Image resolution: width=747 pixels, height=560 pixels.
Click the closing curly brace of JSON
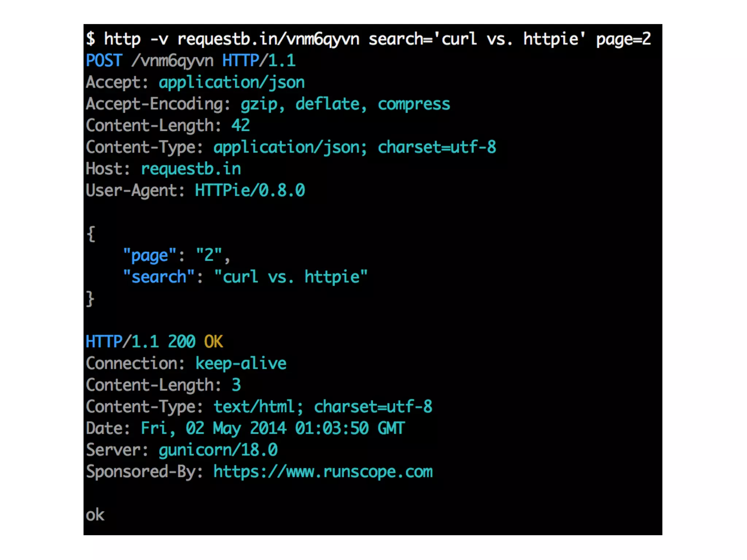click(x=90, y=299)
